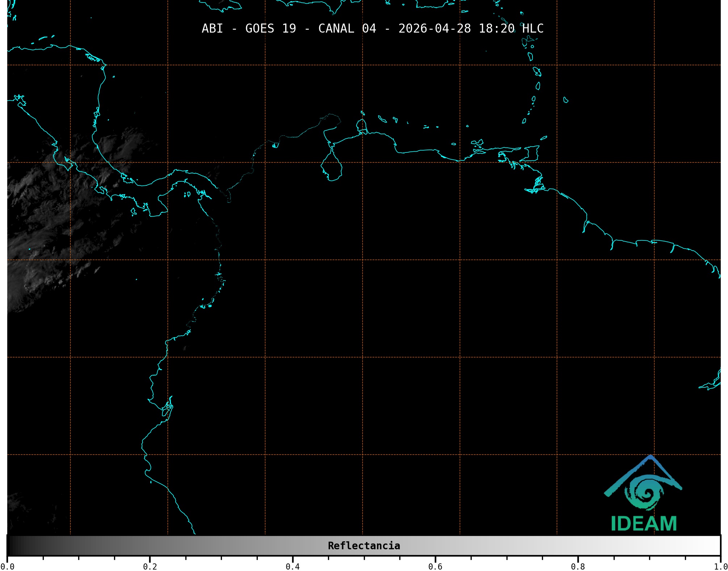
Task: Click the 'CANAL 04' text in the title
Action: click(347, 29)
